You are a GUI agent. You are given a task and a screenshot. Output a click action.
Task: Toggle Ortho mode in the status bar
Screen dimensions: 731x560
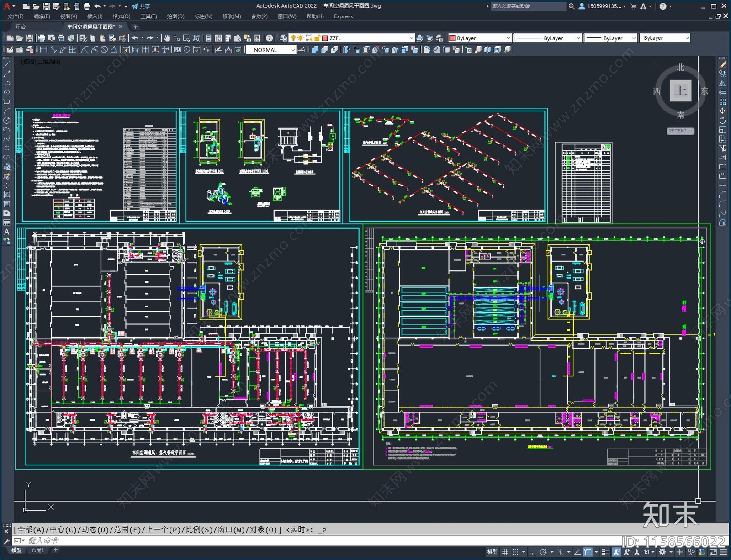tap(533, 552)
